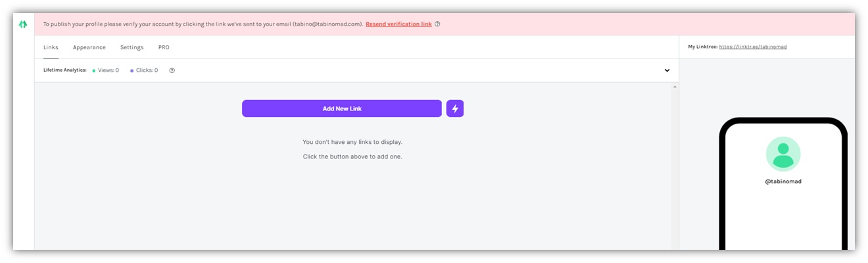868x263 pixels.
Task: Click the Add New Link button
Action: click(342, 108)
